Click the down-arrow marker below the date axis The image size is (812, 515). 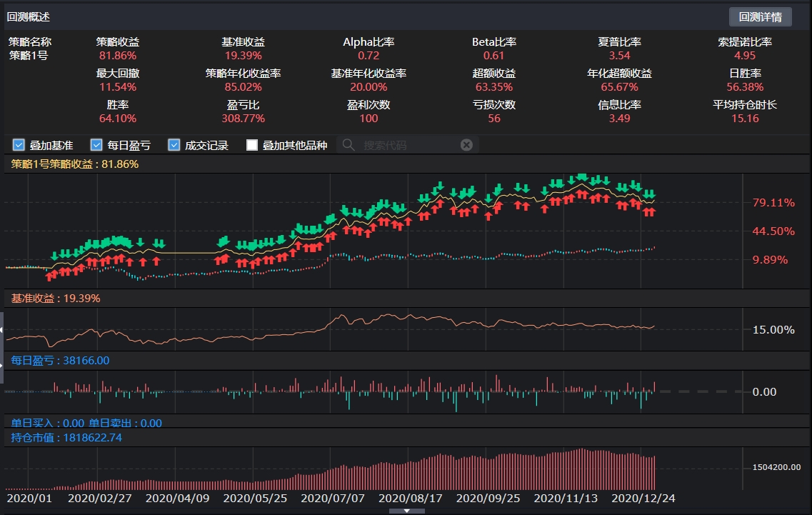[x=408, y=510]
